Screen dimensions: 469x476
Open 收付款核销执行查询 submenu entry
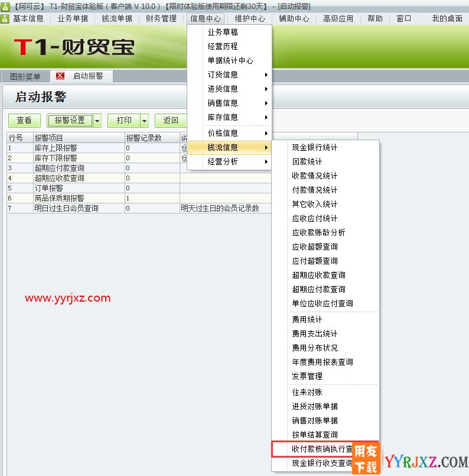pos(325,449)
